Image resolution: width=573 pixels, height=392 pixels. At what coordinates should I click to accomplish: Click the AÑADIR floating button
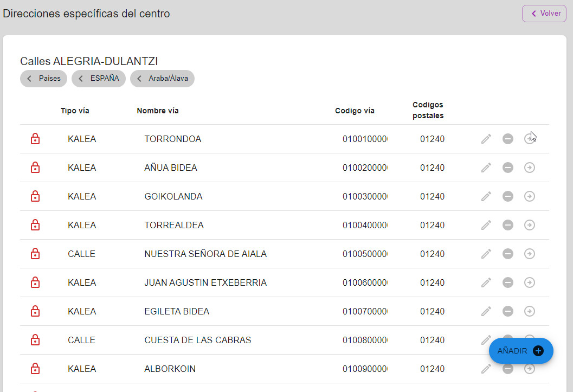coord(521,351)
